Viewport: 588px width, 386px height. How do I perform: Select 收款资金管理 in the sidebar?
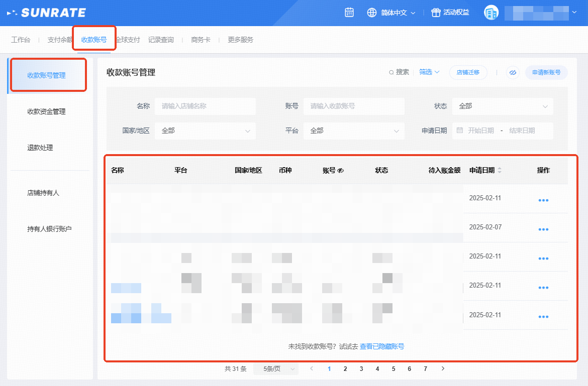pos(46,111)
